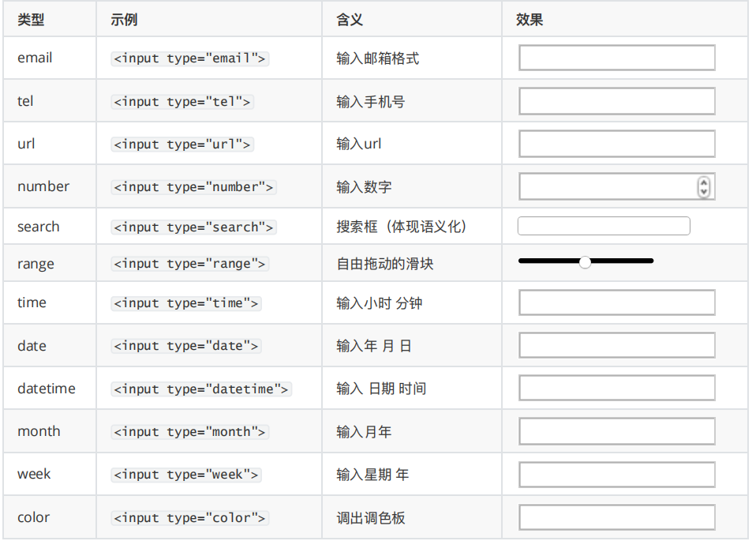Click the time input field
Viewport: 756px width, 541px height.
pyautogui.click(x=616, y=302)
